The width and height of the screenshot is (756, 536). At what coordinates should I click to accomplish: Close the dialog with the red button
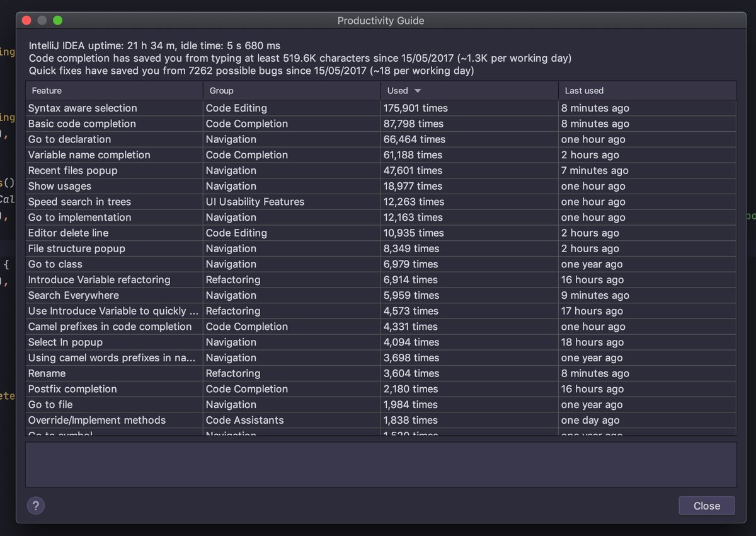(x=26, y=20)
